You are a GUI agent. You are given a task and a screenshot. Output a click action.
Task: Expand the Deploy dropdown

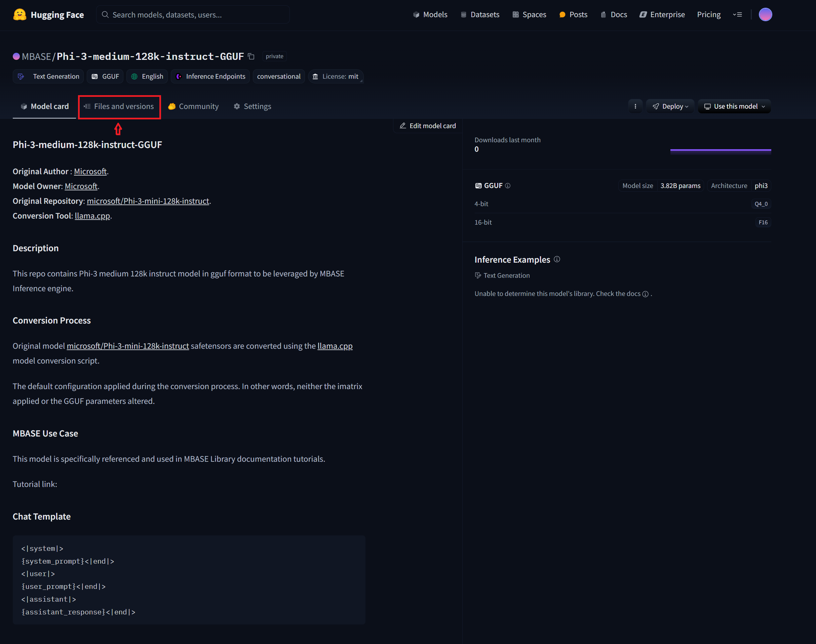(x=670, y=106)
